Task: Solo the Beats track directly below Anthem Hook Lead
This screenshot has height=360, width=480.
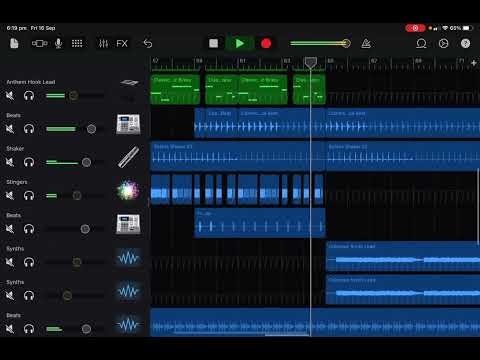Action: [29, 129]
